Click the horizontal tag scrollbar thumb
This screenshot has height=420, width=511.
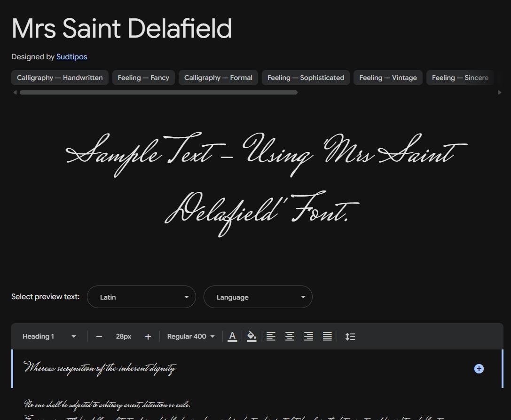click(158, 92)
